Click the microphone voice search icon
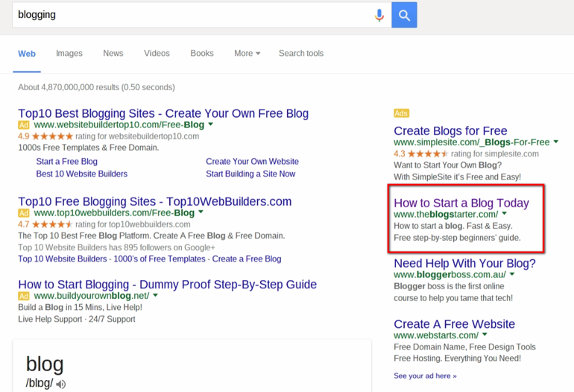Image resolution: width=574 pixels, height=392 pixels. click(379, 15)
